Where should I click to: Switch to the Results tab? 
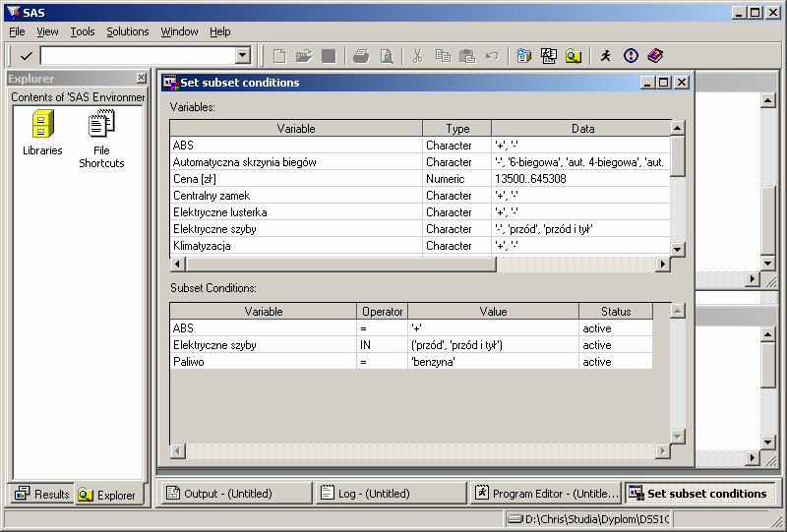click(x=42, y=495)
